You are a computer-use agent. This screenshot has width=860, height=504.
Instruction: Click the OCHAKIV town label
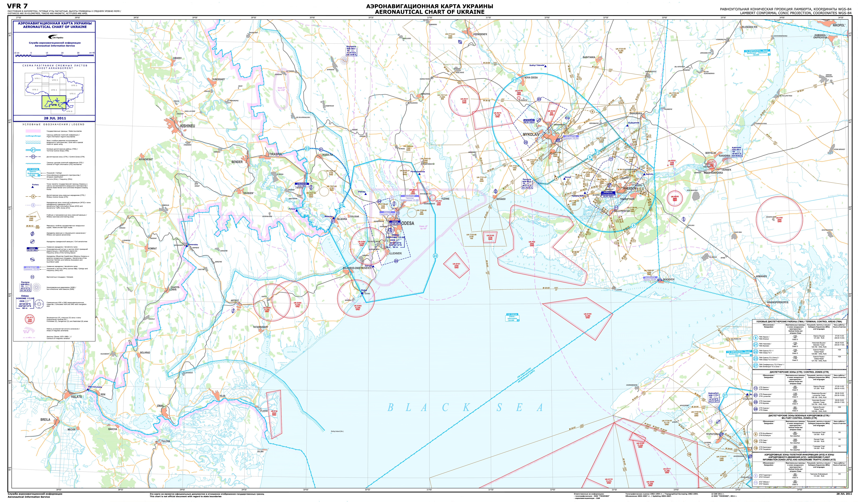point(501,199)
